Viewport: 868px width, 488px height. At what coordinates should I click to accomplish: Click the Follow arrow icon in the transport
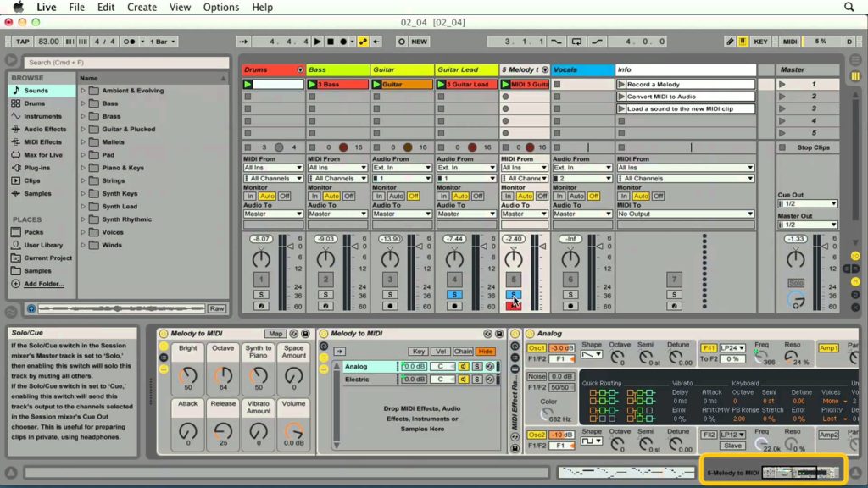[244, 41]
